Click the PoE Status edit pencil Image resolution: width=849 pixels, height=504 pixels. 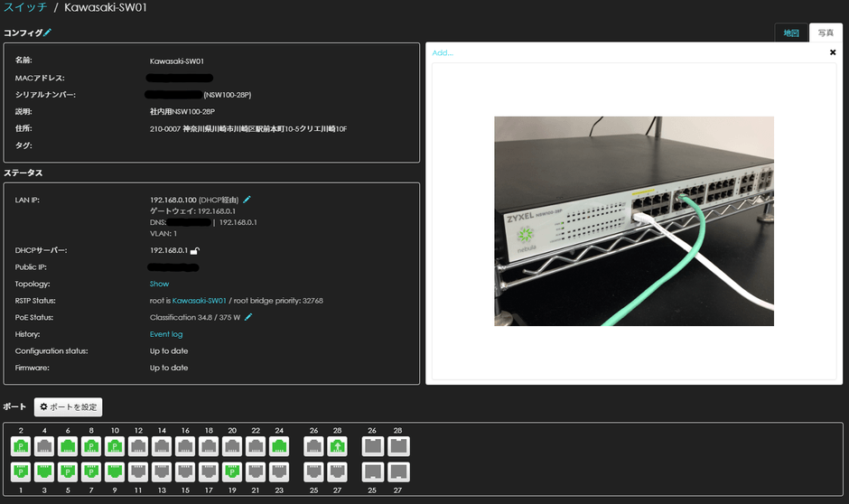(248, 317)
